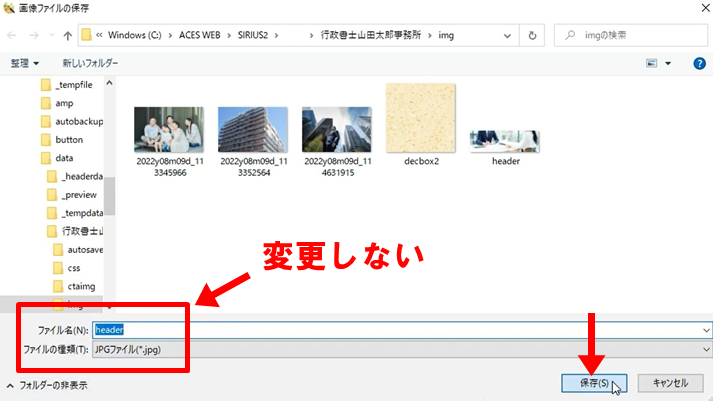This screenshot has width=713, height=401.
Task: Click the file name input field
Action: [x=400, y=329]
